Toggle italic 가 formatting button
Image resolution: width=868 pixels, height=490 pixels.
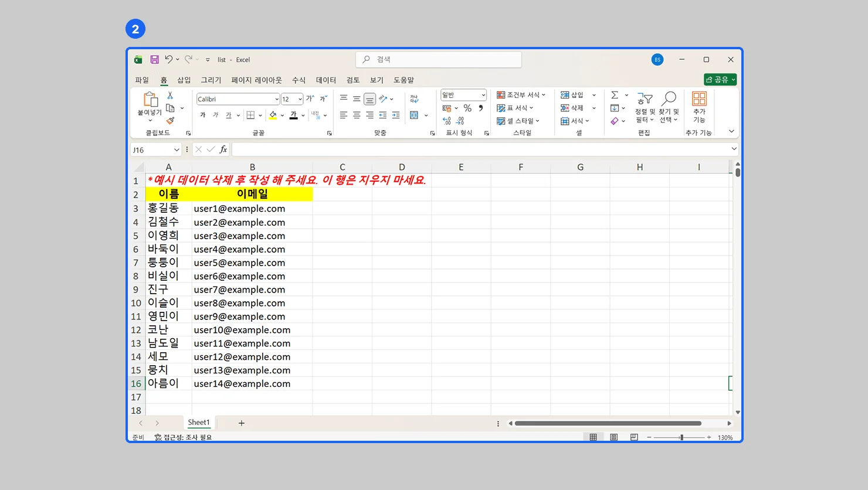coord(216,115)
